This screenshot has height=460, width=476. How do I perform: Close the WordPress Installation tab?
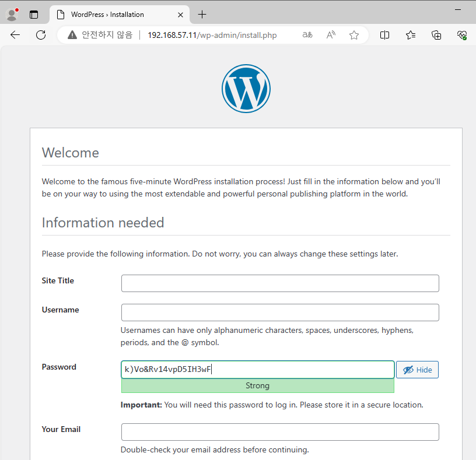click(180, 15)
